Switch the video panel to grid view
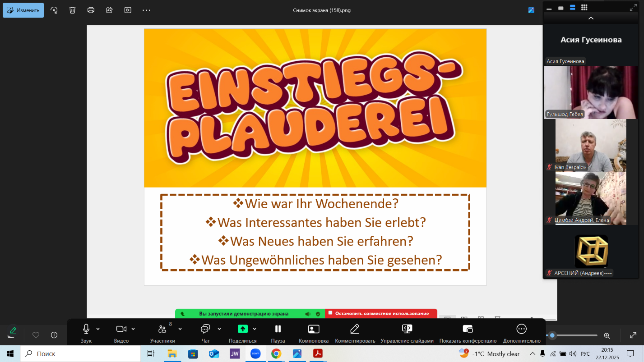This screenshot has height=362, width=644. 584,7
